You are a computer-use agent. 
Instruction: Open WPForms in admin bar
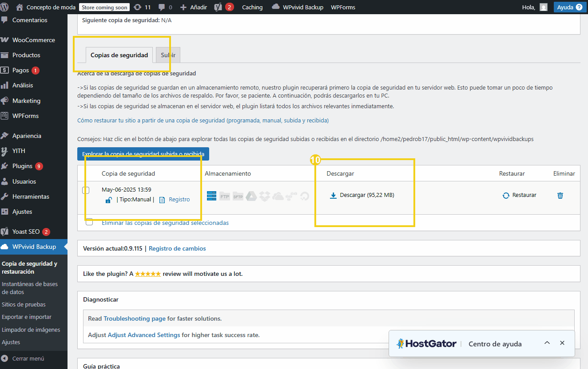click(343, 7)
